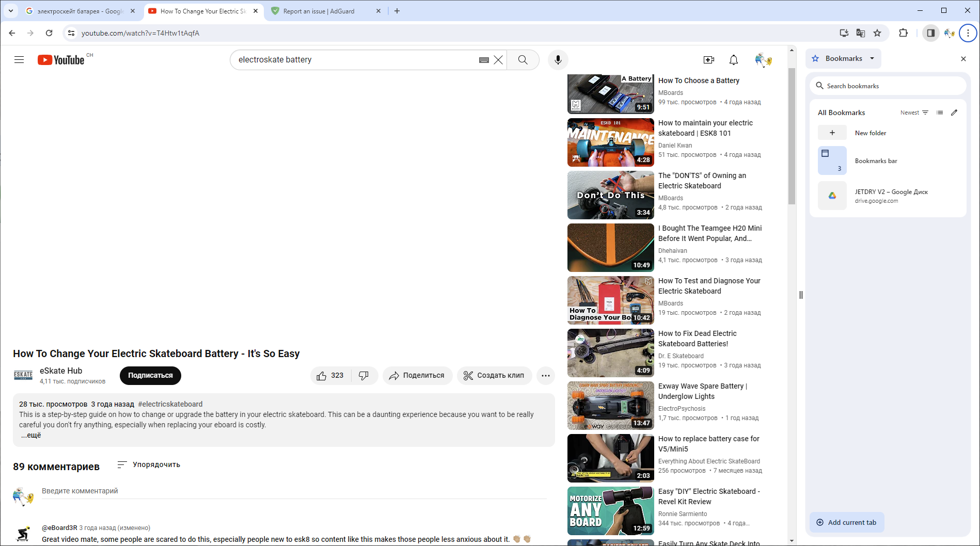This screenshot has width=980, height=546.
Task: Open the YouTube hamburger guide menu
Action: (x=19, y=59)
